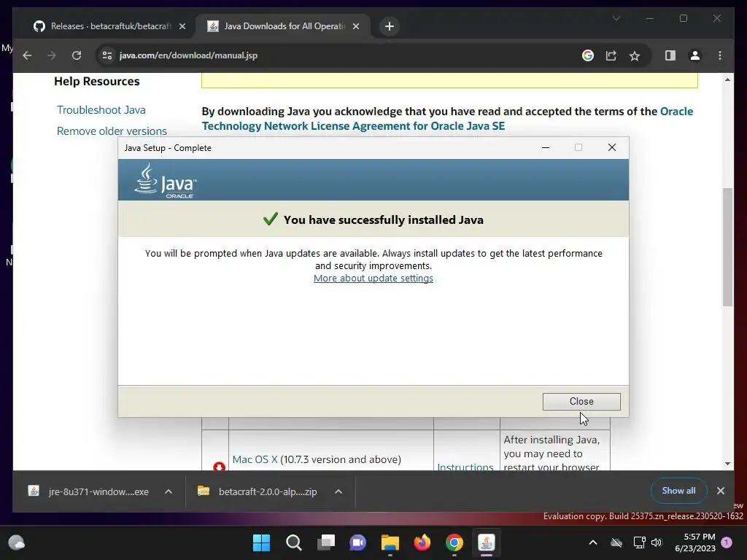Go back to the previous page
Viewport: 747px width, 560px height.
click(27, 55)
